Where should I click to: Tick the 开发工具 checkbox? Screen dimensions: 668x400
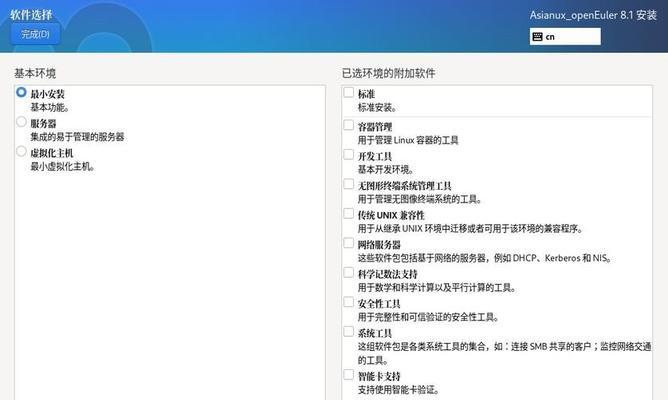click(348, 155)
